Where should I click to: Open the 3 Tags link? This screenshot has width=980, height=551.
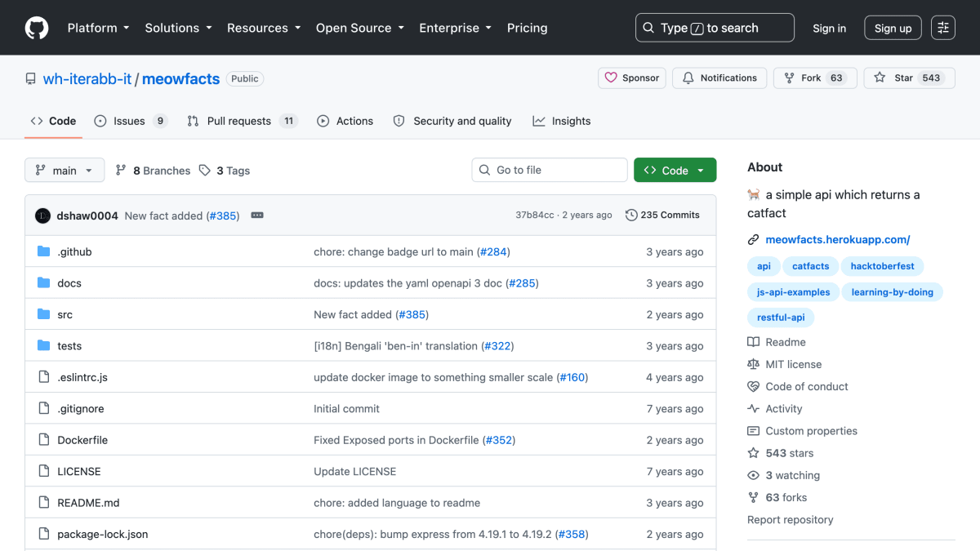click(225, 171)
